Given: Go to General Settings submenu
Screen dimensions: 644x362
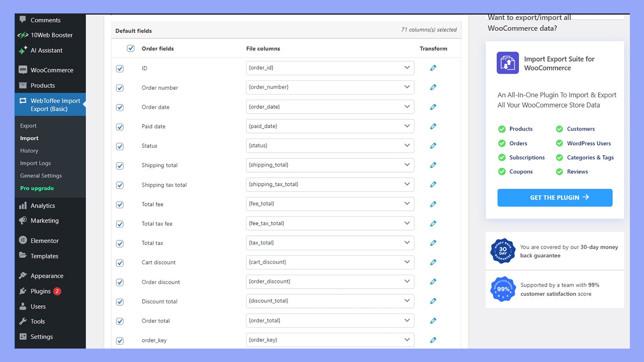Looking at the screenshot, I should 41,176.
